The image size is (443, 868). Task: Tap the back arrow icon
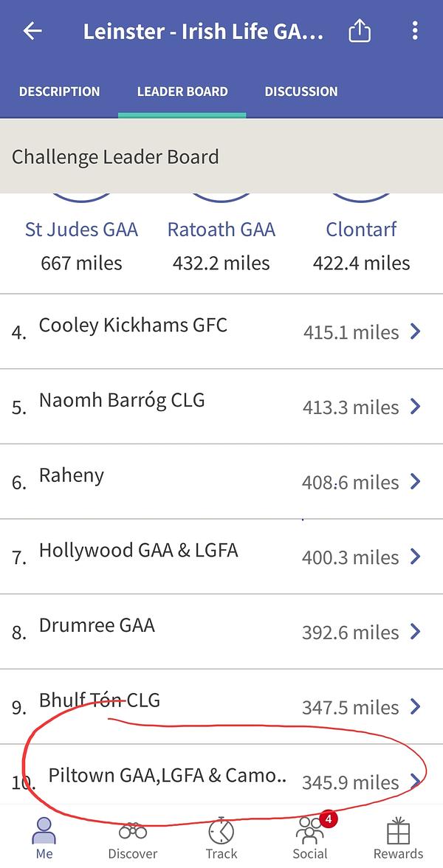tap(32, 31)
